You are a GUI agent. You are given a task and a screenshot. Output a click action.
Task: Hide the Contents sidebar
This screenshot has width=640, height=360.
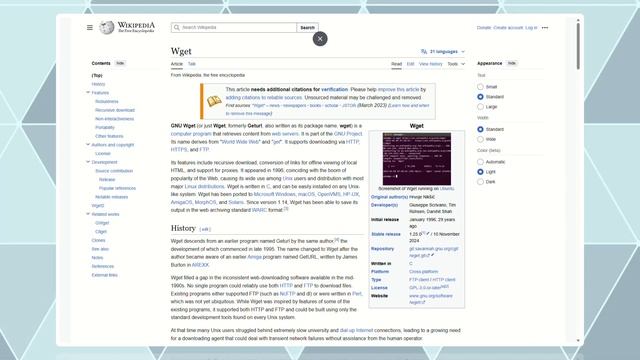coord(120,63)
